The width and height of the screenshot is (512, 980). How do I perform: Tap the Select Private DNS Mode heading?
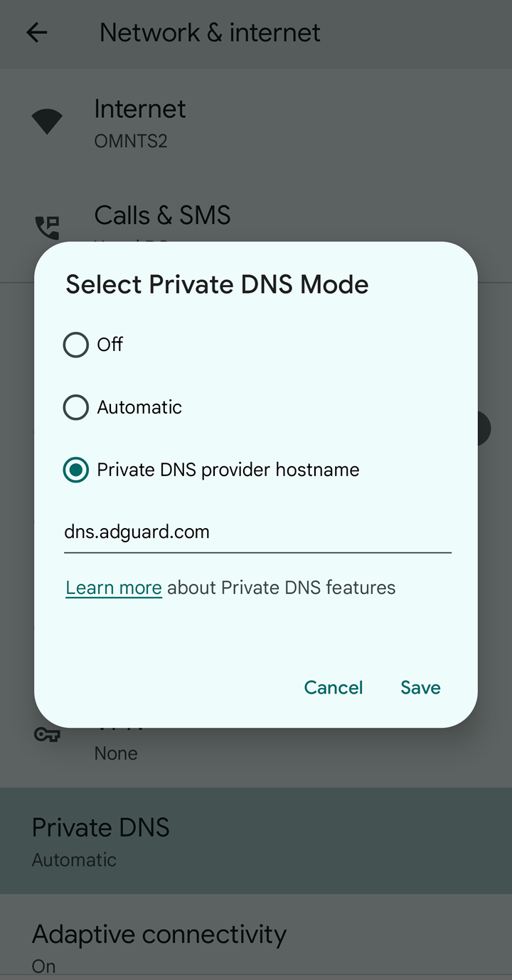[217, 284]
